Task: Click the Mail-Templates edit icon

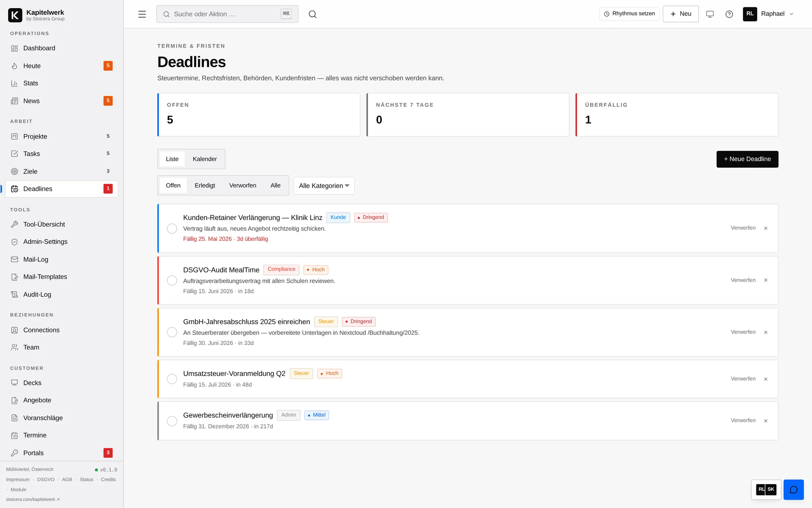Action: pyautogui.click(x=15, y=277)
